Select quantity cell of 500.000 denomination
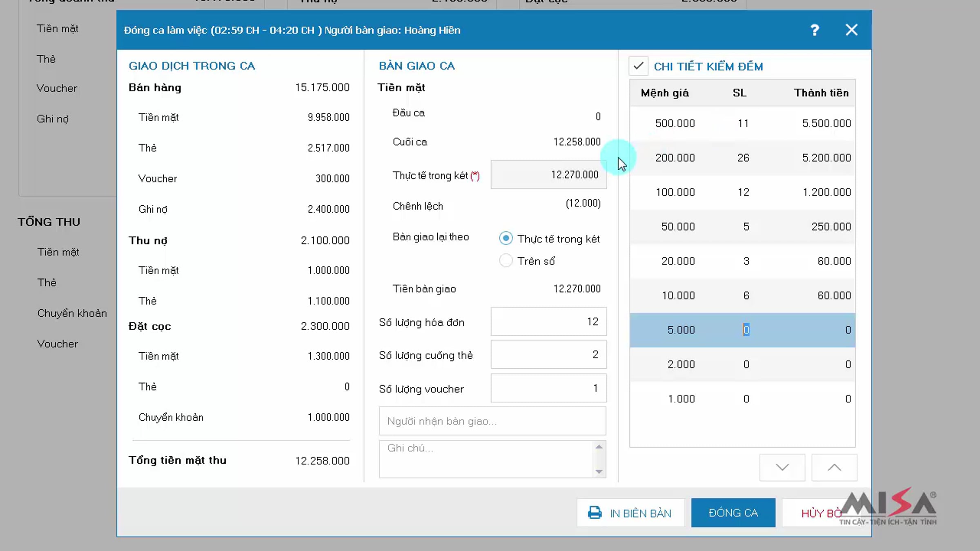 coord(743,123)
